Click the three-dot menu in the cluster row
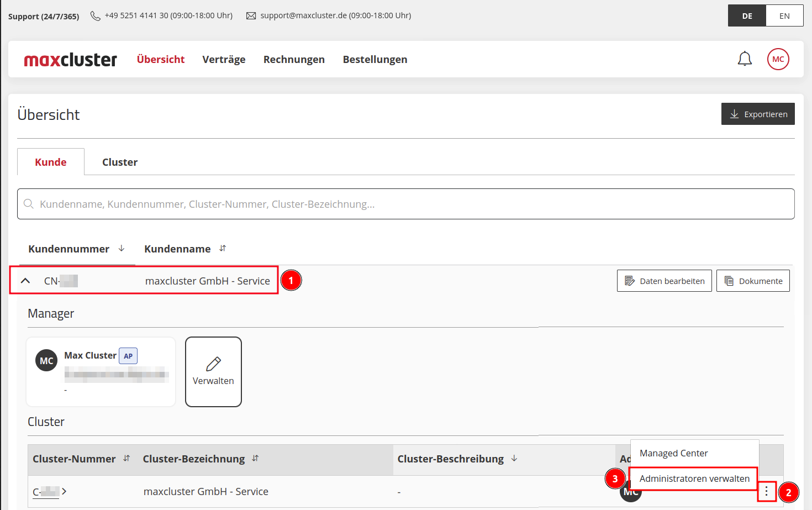 pos(766,491)
